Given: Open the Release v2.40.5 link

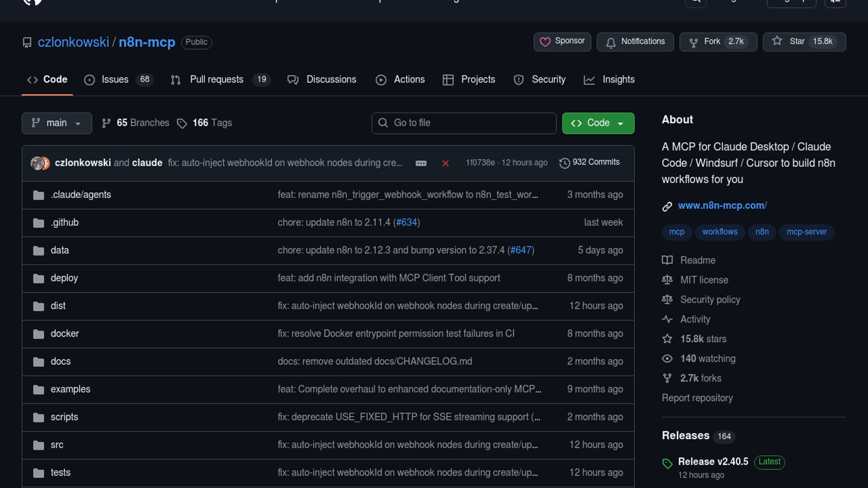Looking at the screenshot, I should [713, 462].
